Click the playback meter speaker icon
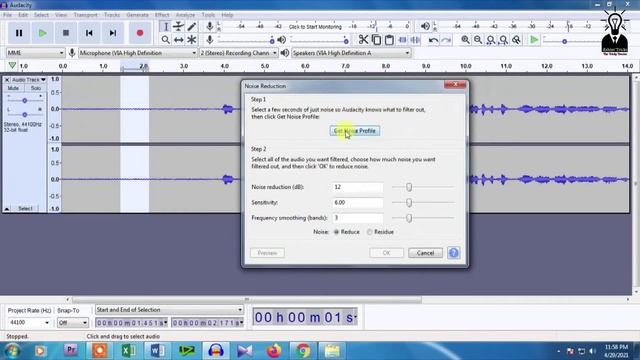The image size is (640, 360). pos(425,26)
